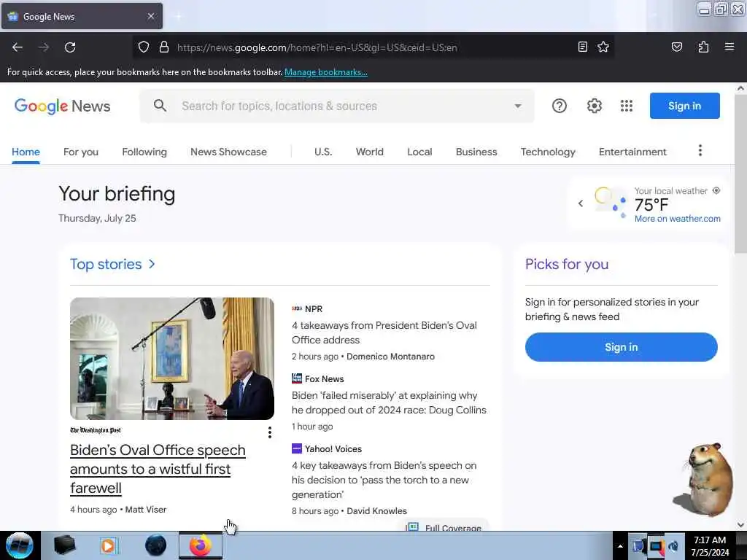Open the media player taskbar icon
Image resolution: width=747 pixels, height=560 pixels.
tap(109, 545)
